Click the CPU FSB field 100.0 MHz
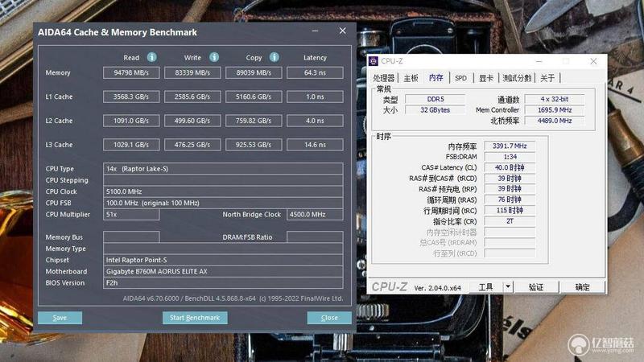The width and height of the screenshot is (644, 362). [x=223, y=203]
